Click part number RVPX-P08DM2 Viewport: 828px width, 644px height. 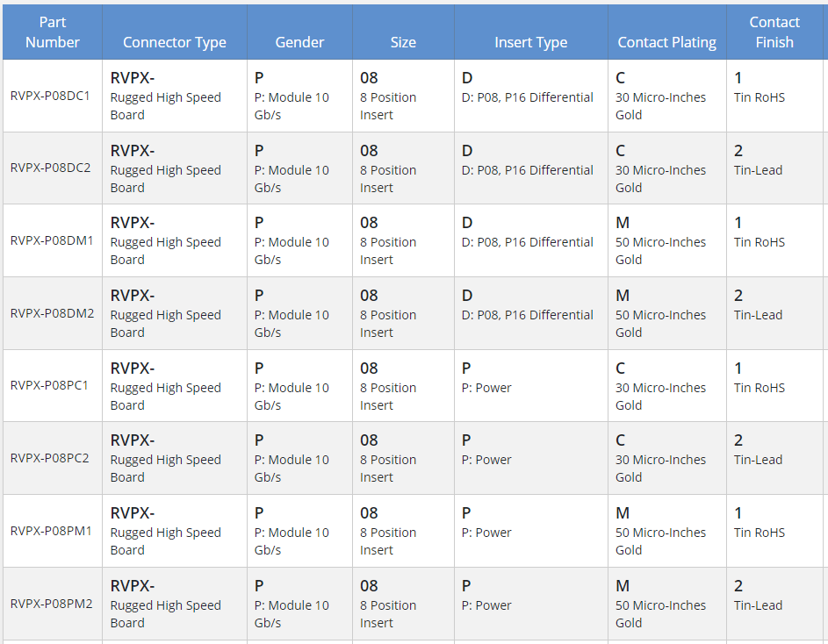pyautogui.click(x=52, y=313)
